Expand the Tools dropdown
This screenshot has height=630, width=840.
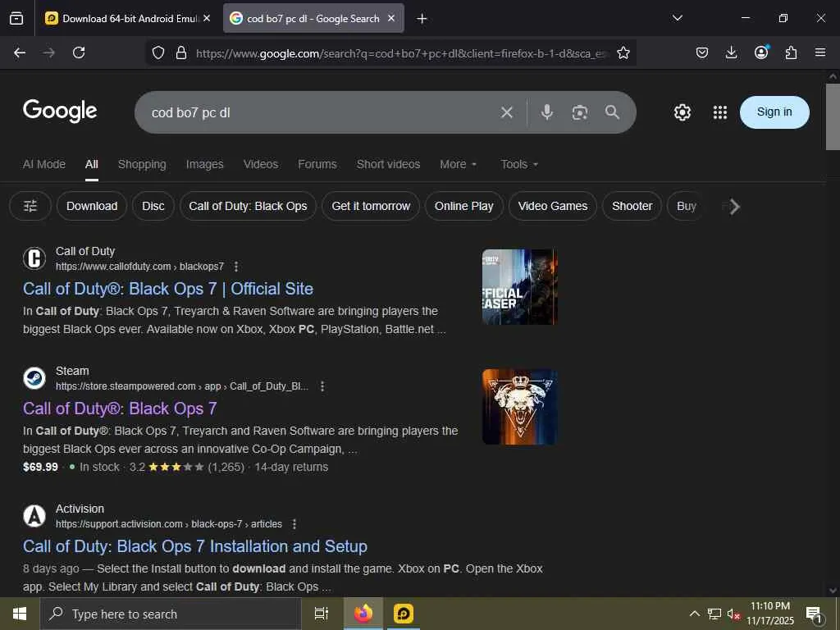519,164
